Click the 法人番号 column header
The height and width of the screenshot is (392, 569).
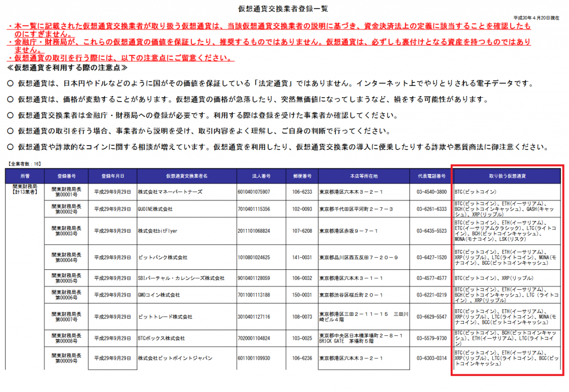(x=261, y=176)
